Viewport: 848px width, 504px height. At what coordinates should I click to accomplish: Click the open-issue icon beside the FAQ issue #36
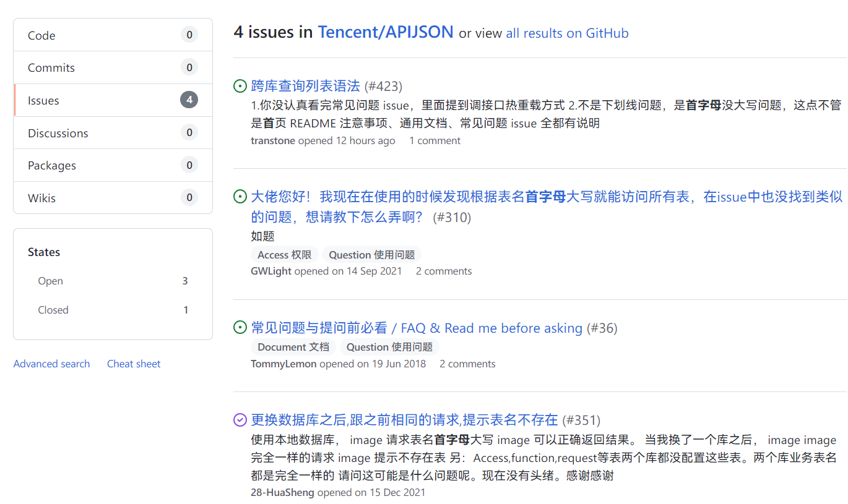click(x=240, y=328)
